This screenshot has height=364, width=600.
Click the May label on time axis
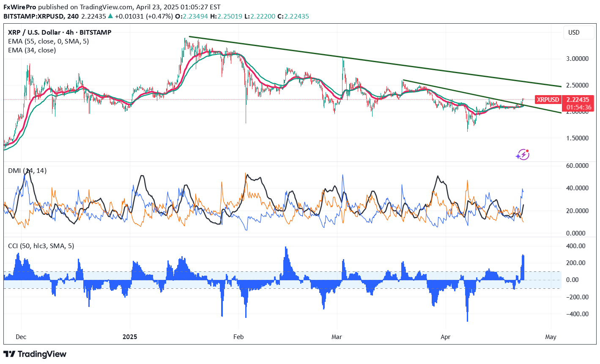click(x=551, y=337)
